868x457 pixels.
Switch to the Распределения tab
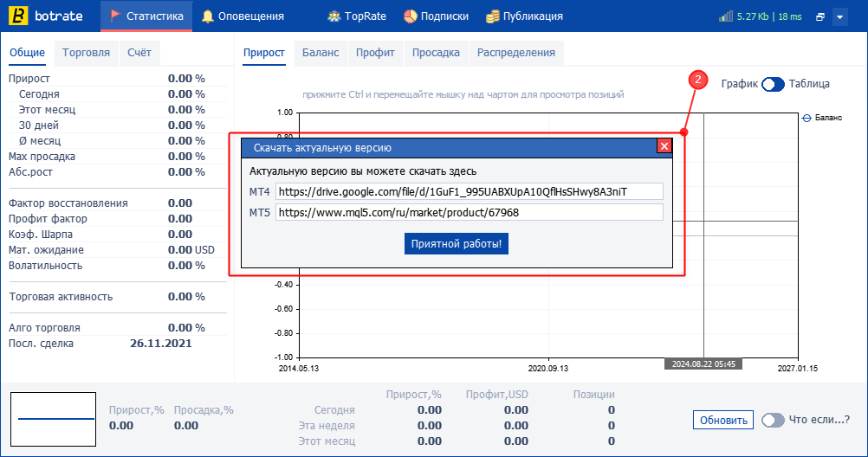(516, 53)
